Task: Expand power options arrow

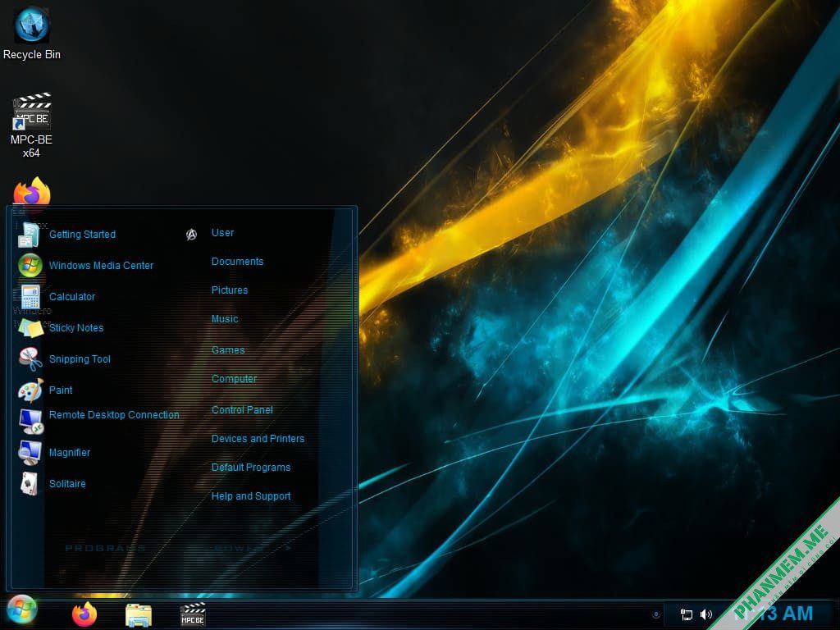Action: pos(288,548)
